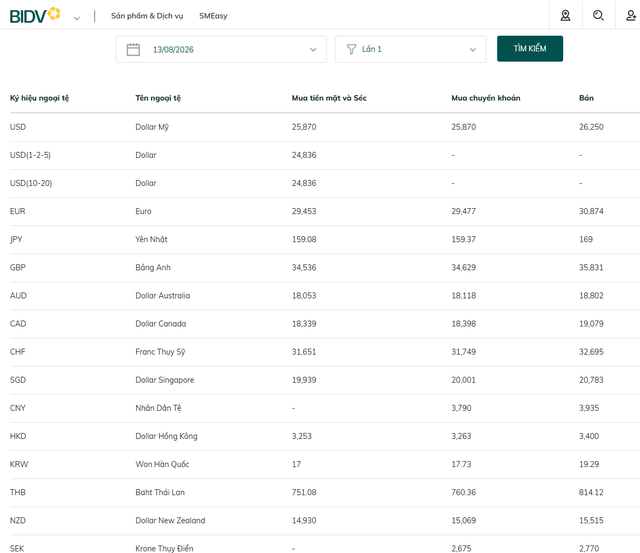The width and height of the screenshot is (640, 553).
Task: Click the Dollar Canada name
Action: click(161, 324)
